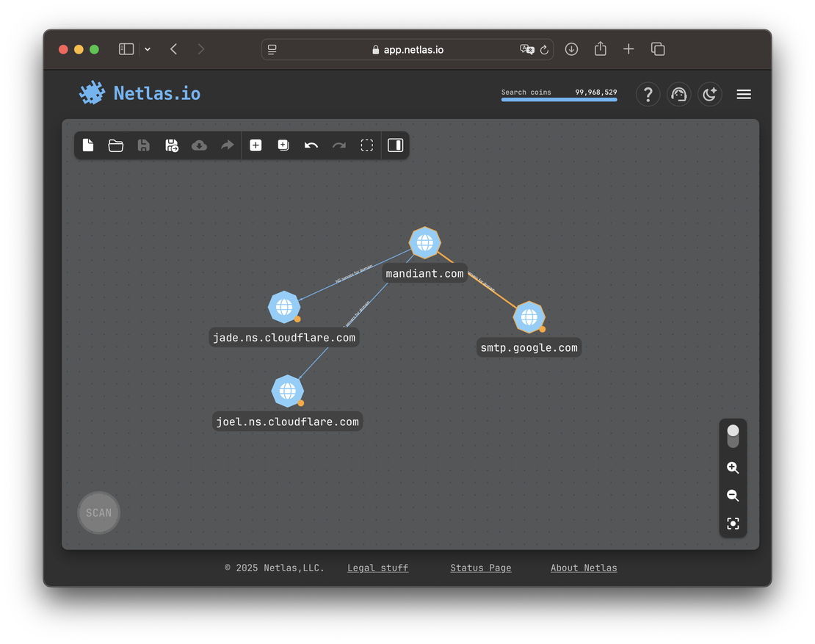
Task: Save the current graph
Action: coord(143,145)
